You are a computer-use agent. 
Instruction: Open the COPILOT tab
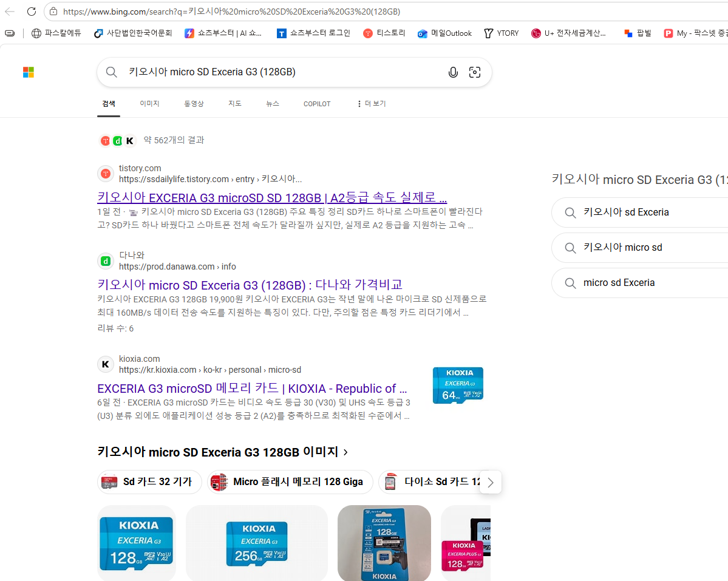[317, 104]
